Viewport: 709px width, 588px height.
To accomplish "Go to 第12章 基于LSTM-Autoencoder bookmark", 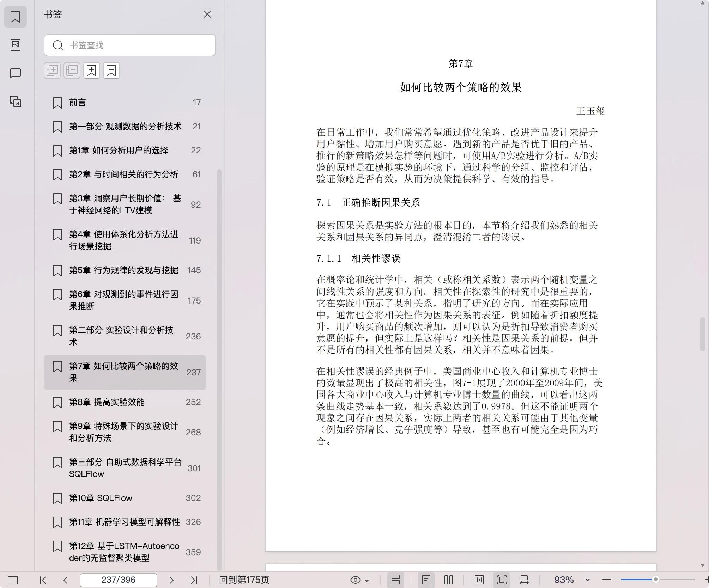I will pyautogui.click(x=125, y=552).
